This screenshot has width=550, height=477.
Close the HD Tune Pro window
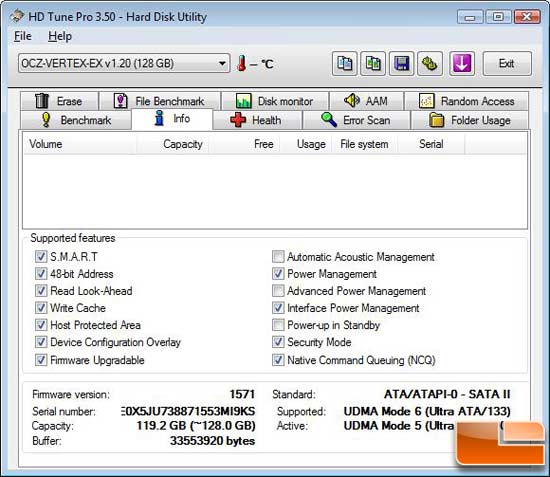pos(527,17)
